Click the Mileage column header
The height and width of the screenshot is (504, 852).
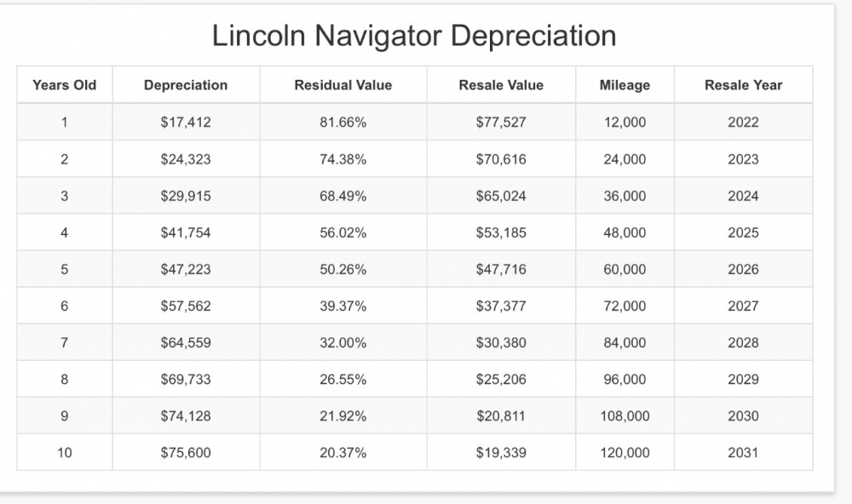pos(625,85)
